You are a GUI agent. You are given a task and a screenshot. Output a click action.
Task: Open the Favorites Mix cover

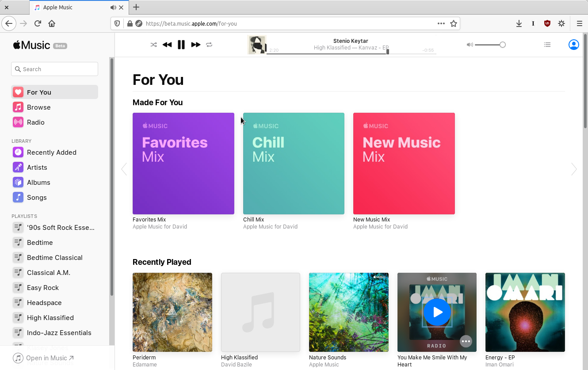tap(183, 164)
